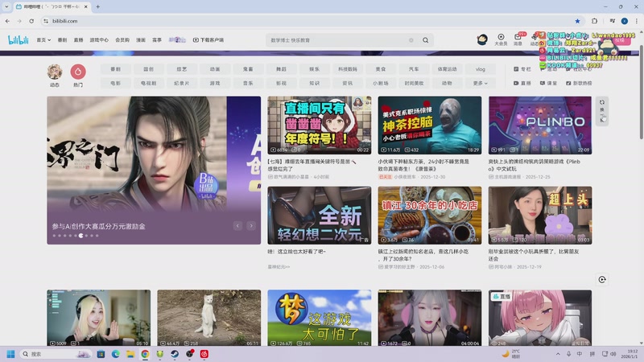This screenshot has width=644, height=362.
Task: Open Microsoft Edge from the taskbar
Action: coord(115,354)
